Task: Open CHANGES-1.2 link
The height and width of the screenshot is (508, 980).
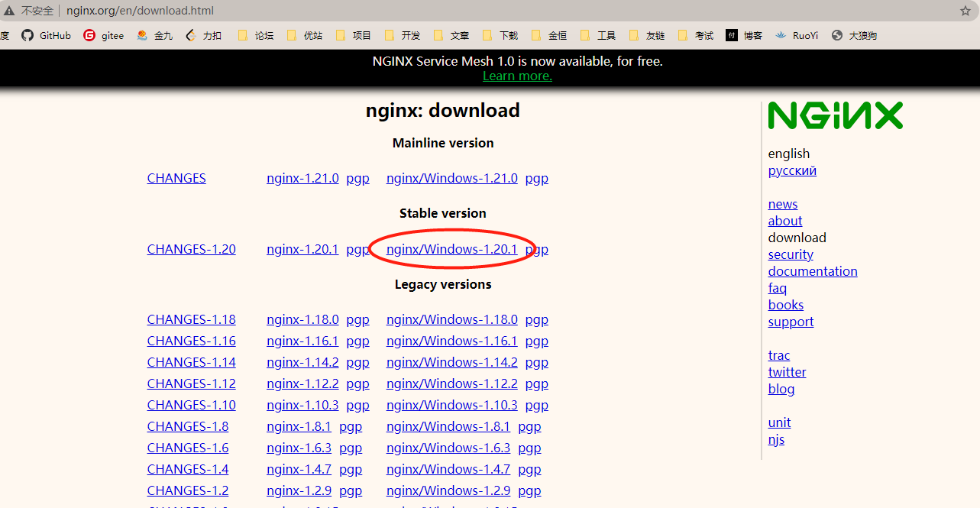Action: (x=188, y=490)
